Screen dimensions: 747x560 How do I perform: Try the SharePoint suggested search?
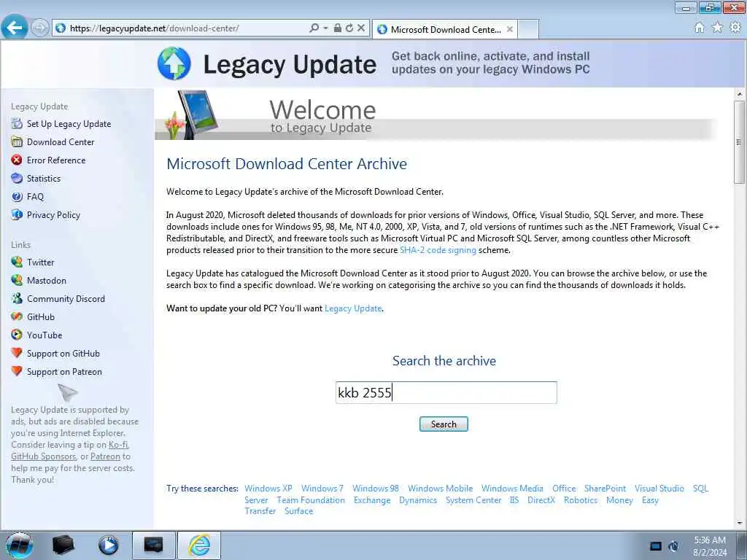tap(605, 488)
